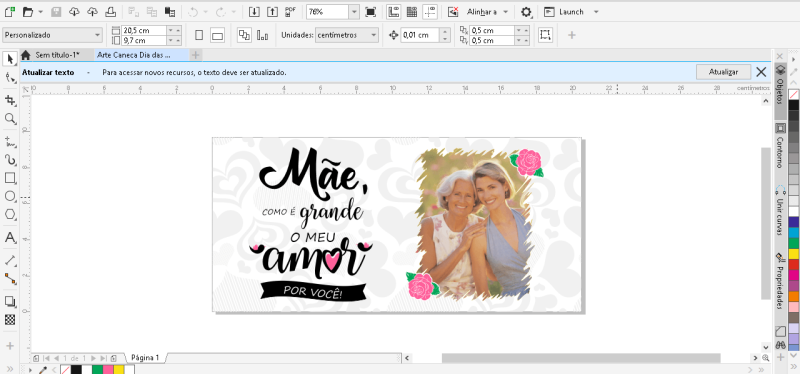Toggle apply layout to all pages
The width and height of the screenshot is (800, 374).
click(x=244, y=35)
